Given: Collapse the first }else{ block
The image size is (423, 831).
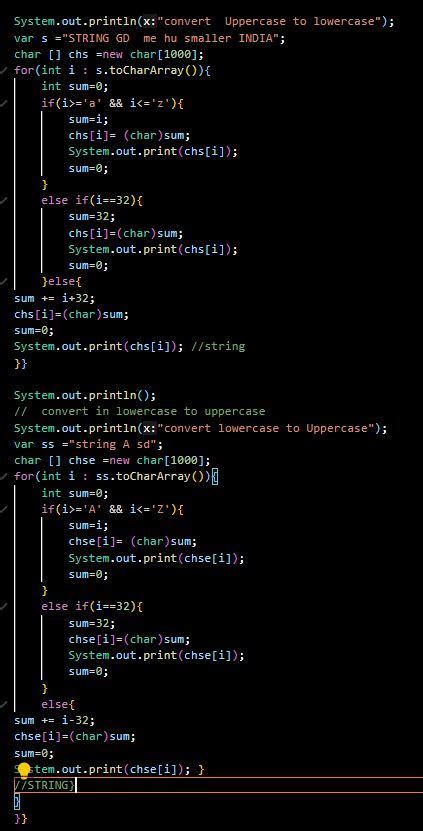Looking at the screenshot, I should point(3,281).
